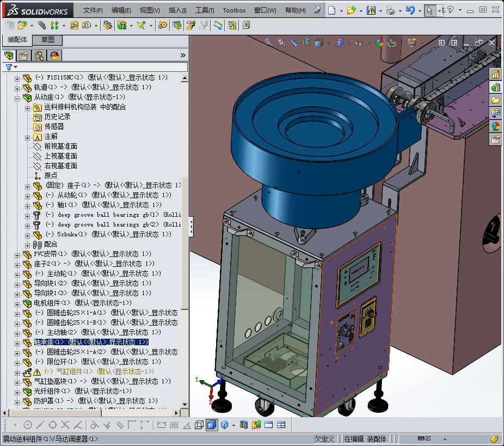Screen dimensions: 504x446
Task: Open the 文件(F) menu
Action: coord(93,10)
